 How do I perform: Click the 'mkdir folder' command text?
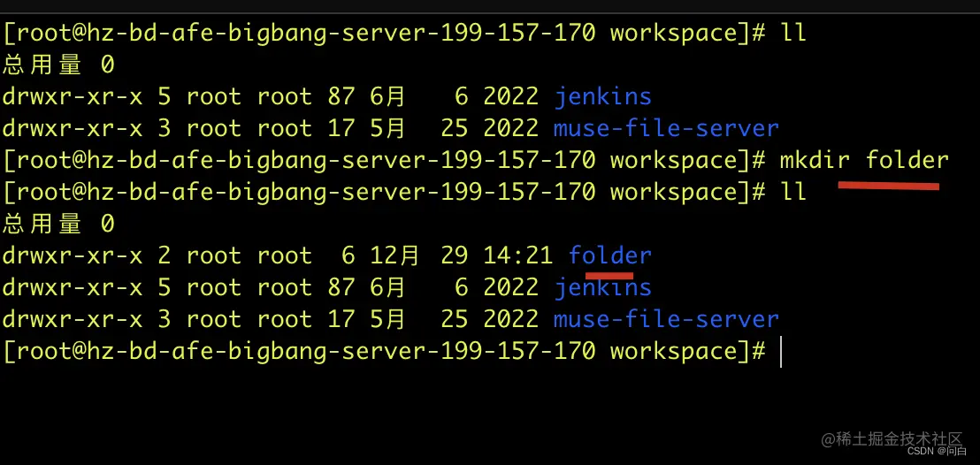[x=864, y=160]
